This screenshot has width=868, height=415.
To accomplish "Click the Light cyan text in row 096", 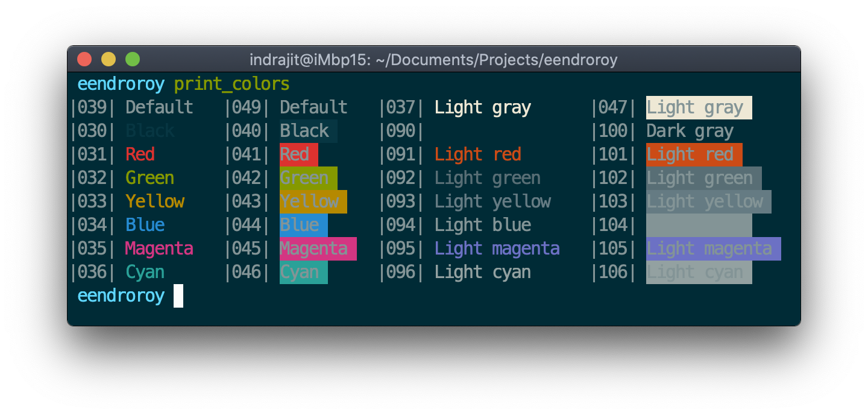I will click(483, 272).
